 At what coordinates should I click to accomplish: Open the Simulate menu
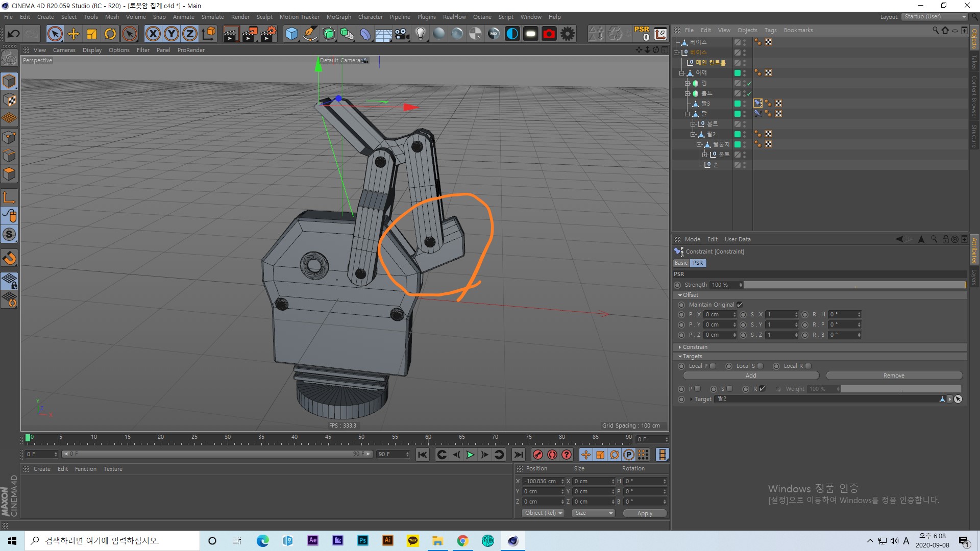pos(212,17)
